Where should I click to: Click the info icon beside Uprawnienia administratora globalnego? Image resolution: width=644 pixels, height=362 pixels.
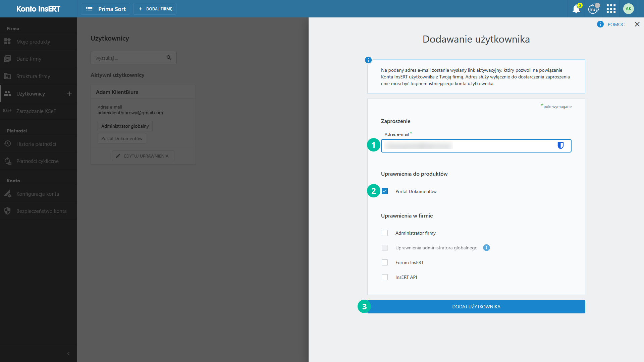pyautogui.click(x=486, y=248)
